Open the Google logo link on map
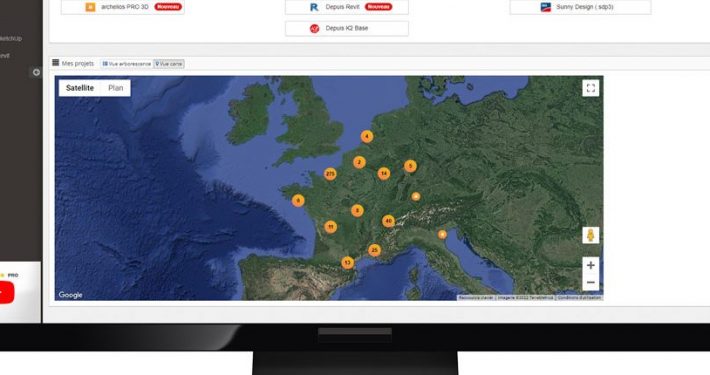The image size is (710, 375). pos(70,295)
